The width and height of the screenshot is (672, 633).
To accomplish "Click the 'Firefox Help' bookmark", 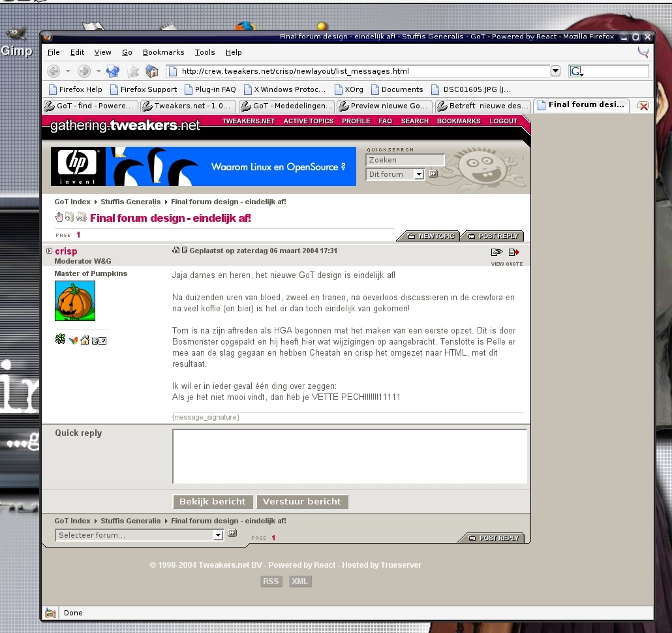I will coord(76,89).
